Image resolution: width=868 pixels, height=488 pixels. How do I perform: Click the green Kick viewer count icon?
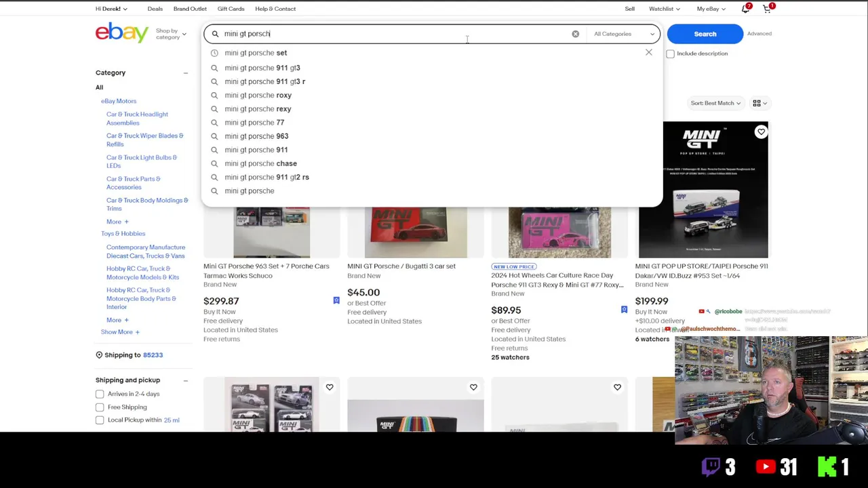pyautogui.click(x=827, y=466)
